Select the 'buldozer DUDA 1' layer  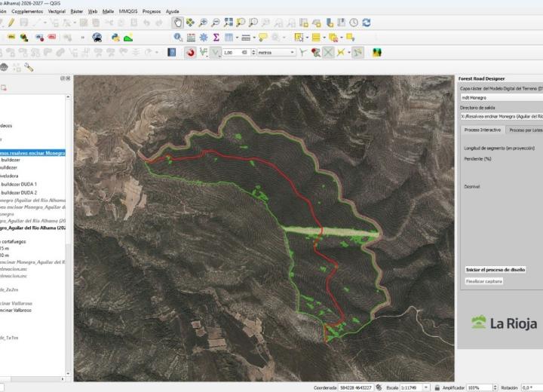20,183
